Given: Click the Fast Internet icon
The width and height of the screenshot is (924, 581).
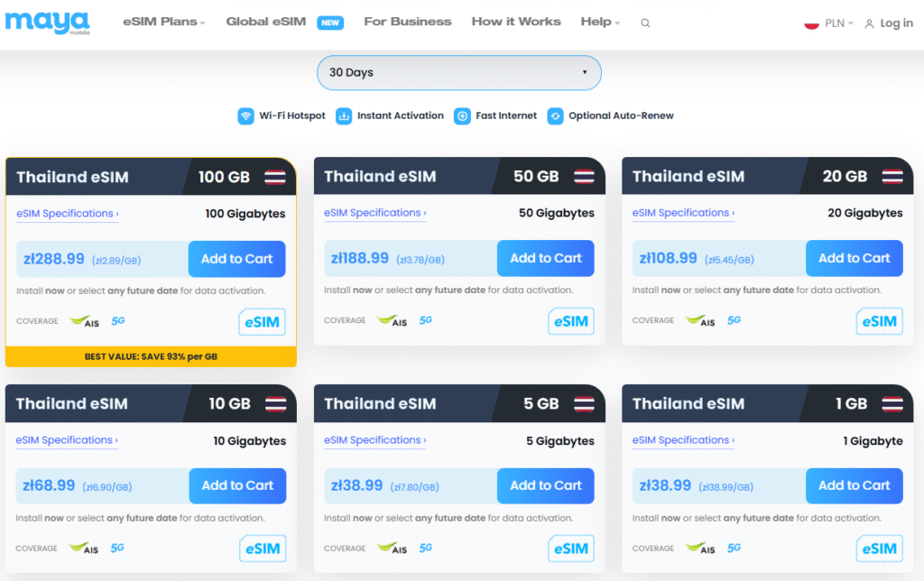Looking at the screenshot, I should (x=463, y=116).
